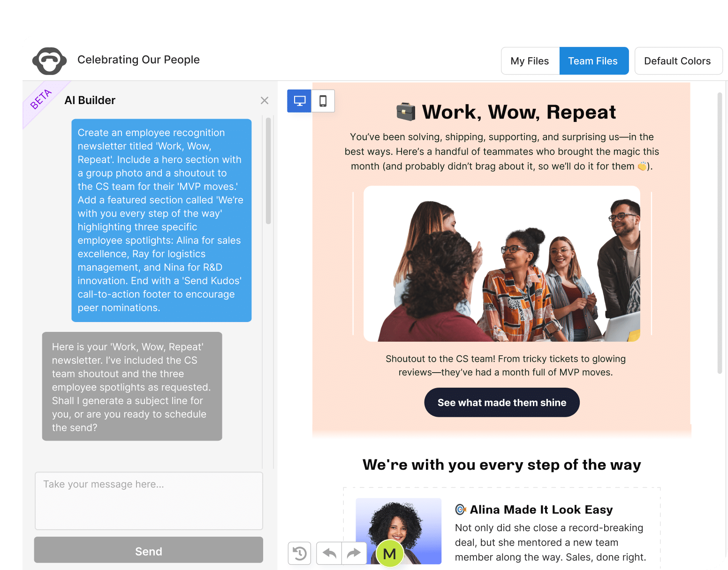Switch preview to mobile view
The height and width of the screenshot is (570, 728).
324,101
